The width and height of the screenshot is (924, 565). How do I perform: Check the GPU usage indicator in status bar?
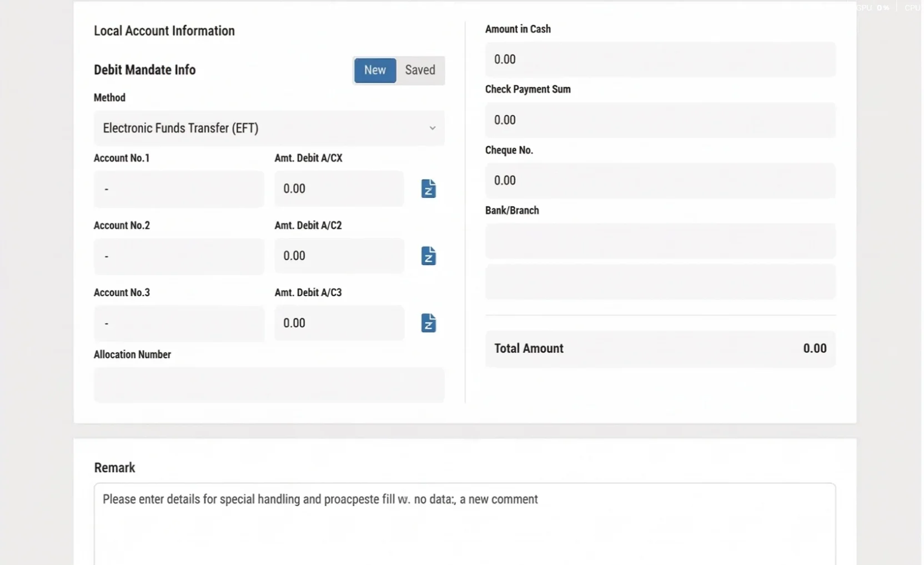point(872,8)
